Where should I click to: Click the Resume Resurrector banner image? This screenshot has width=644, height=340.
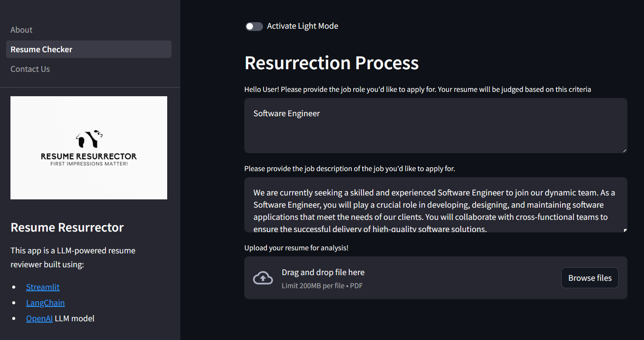point(89,148)
